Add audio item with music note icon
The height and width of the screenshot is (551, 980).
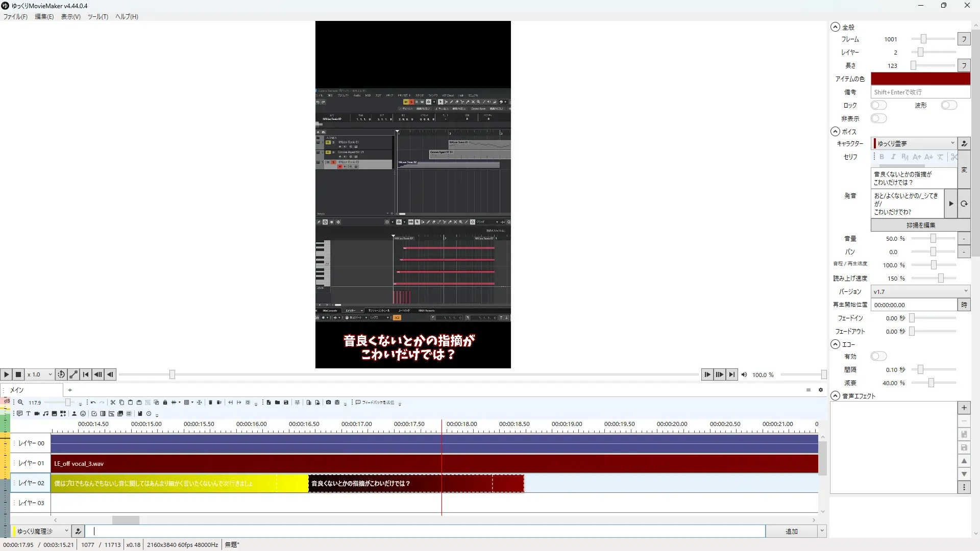click(x=45, y=414)
